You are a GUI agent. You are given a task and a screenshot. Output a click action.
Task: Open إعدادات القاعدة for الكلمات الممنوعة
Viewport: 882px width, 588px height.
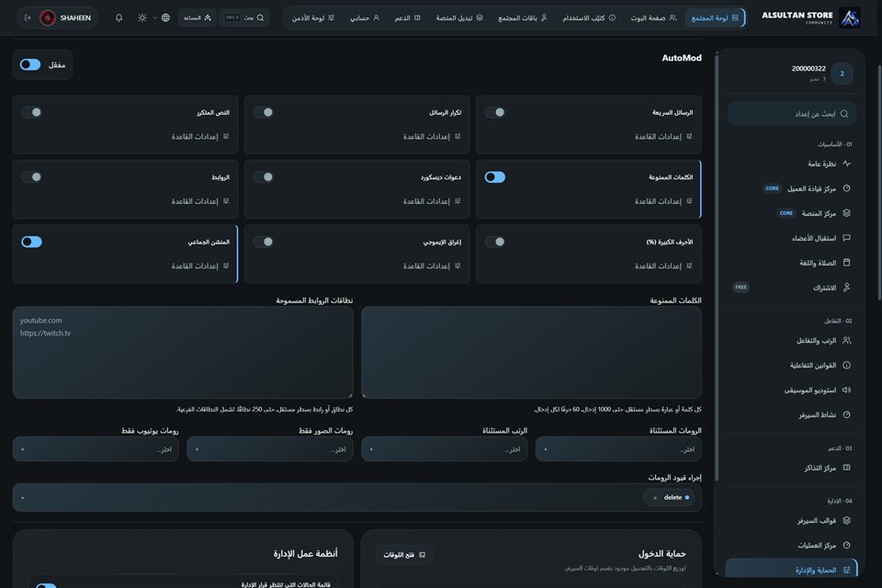pyautogui.click(x=663, y=201)
